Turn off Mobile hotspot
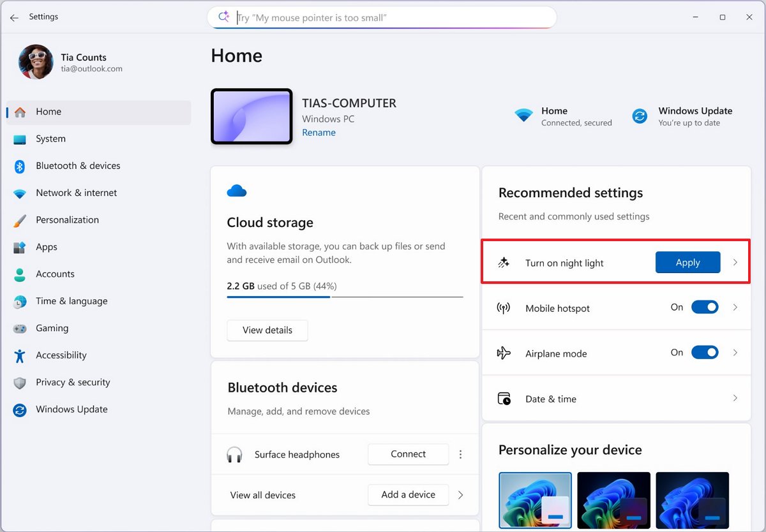This screenshot has height=532, width=766. coord(705,307)
